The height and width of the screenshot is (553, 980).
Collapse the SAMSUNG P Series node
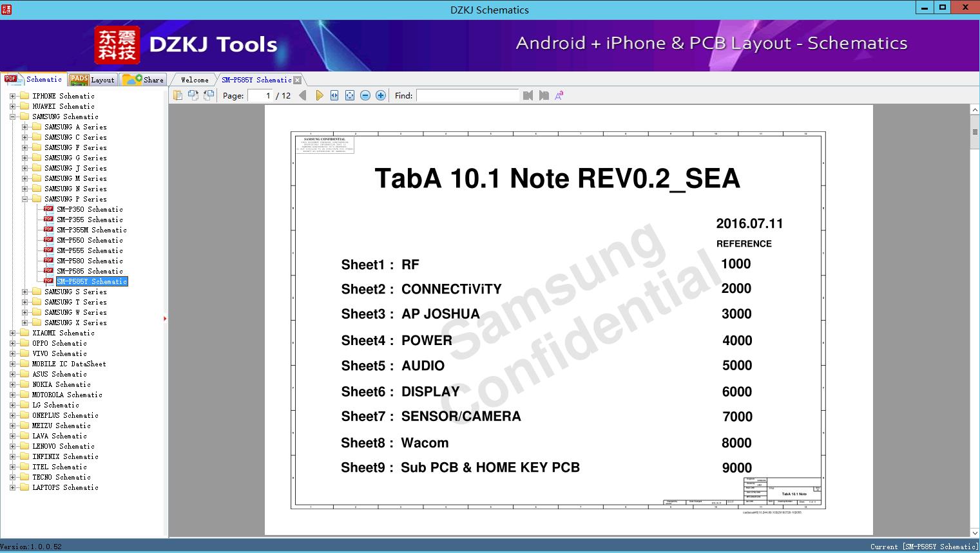tap(24, 199)
